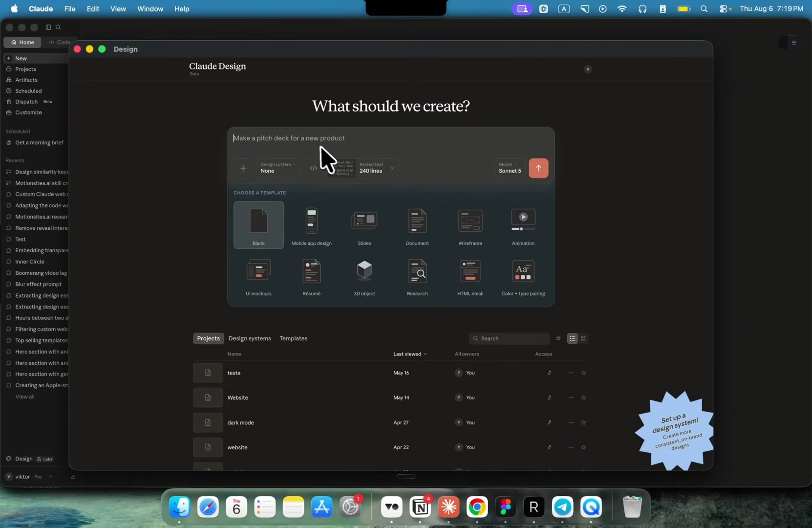Select the Research template
812x528 pixels.
[x=417, y=277]
